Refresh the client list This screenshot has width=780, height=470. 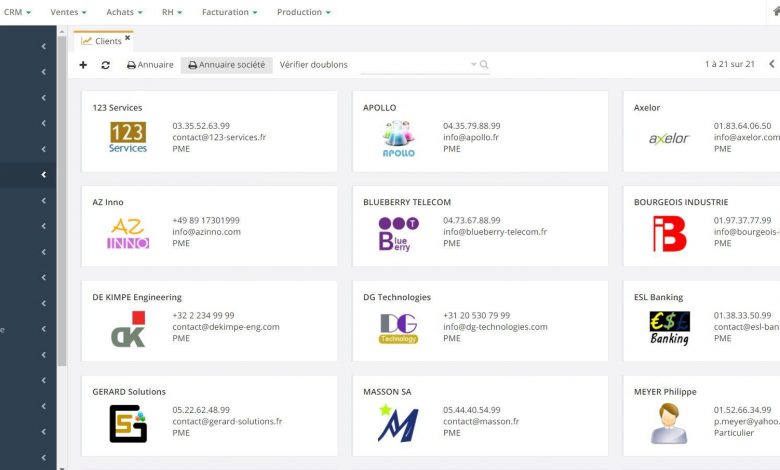(105, 65)
